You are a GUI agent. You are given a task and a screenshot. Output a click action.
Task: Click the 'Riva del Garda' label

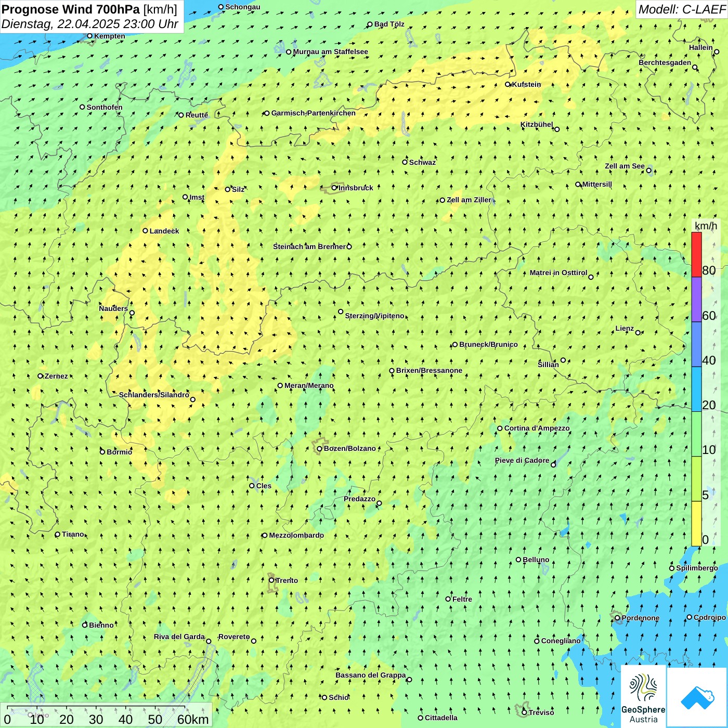coord(179,636)
